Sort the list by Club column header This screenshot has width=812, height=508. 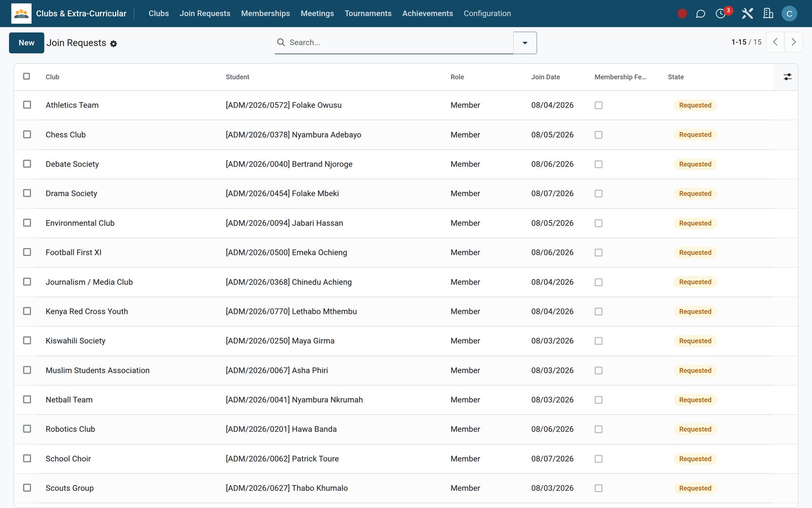(x=52, y=77)
